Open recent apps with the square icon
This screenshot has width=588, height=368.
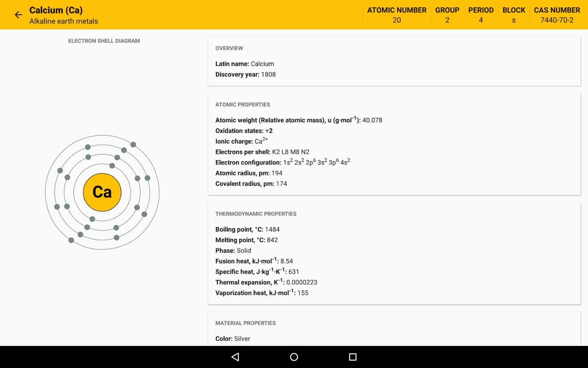[x=353, y=357]
